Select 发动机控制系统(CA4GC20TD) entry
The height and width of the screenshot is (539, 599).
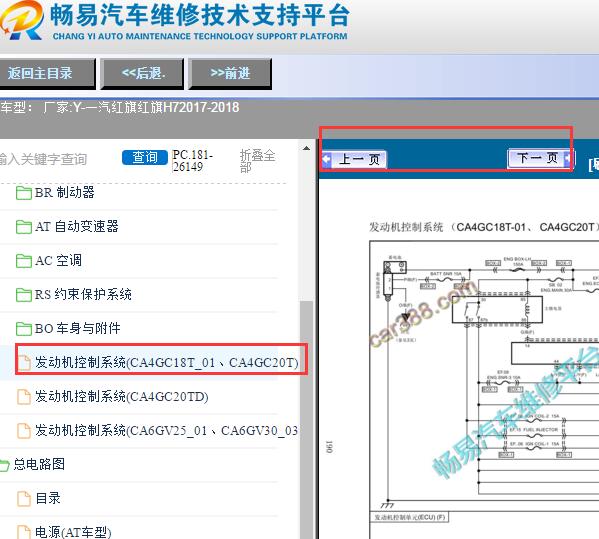[121, 397]
